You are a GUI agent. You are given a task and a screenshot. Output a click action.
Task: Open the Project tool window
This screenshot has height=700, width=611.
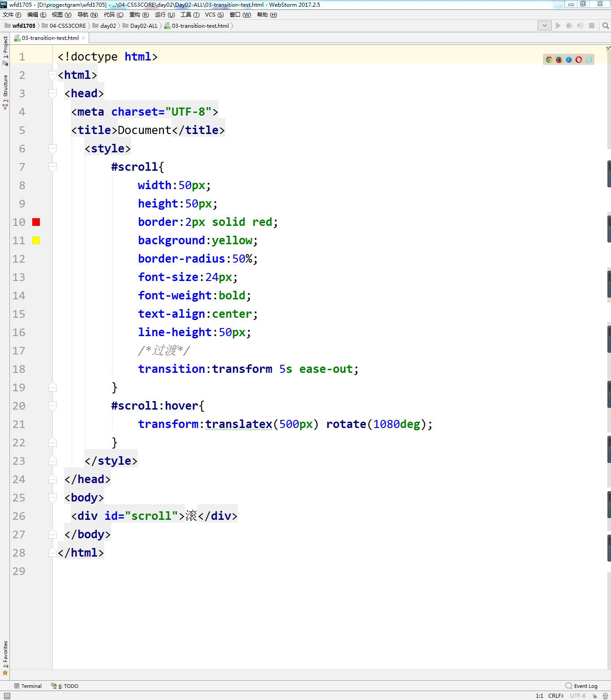click(5, 51)
